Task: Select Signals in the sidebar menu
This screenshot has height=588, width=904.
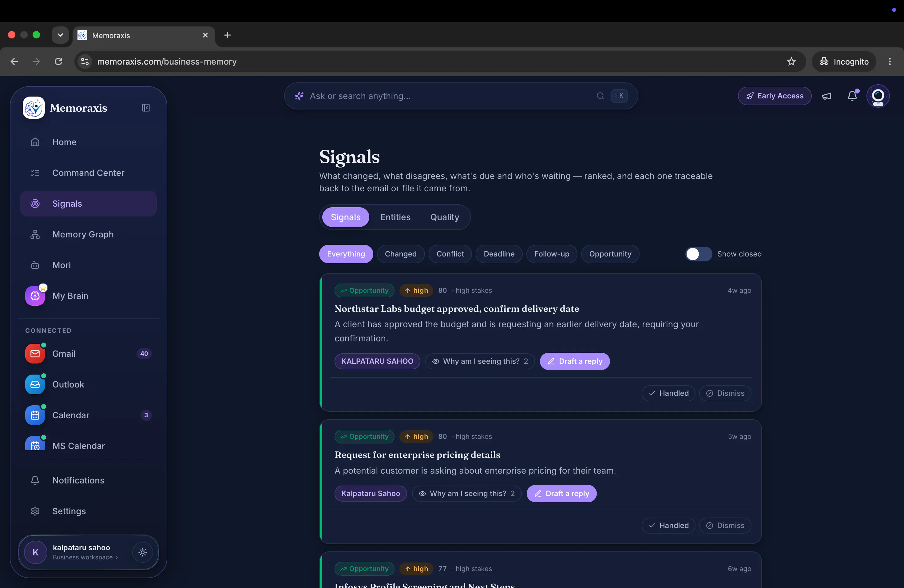Action: click(88, 204)
